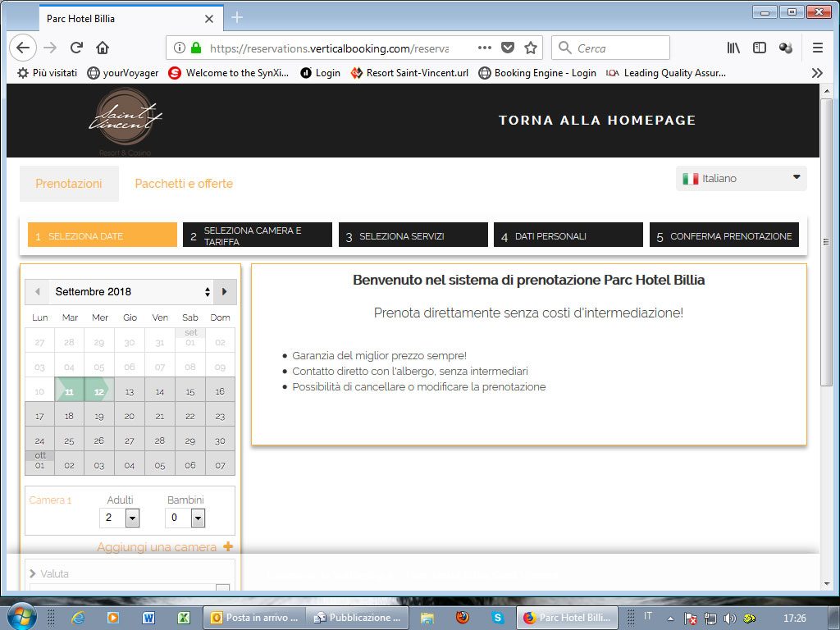Open Booking Engine - Login bookmark

point(537,73)
